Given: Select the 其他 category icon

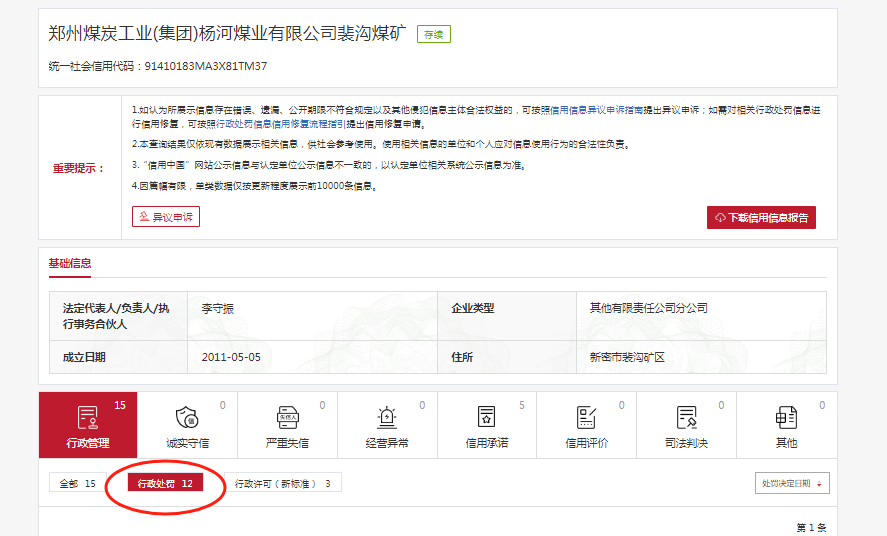Looking at the screenshot, I should pyautogui.click(x=786, y=418).
